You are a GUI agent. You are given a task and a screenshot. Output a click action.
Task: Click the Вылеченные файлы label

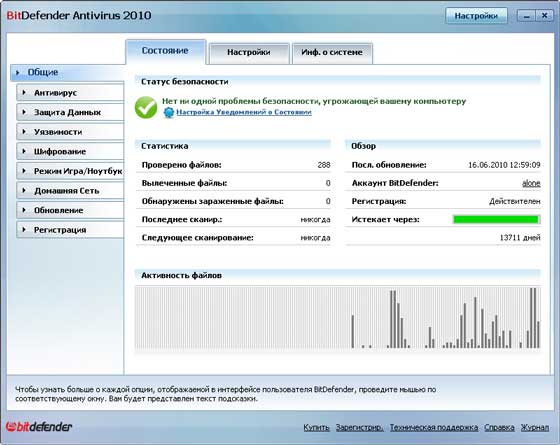pyautogui.click(x=184, y=183)
